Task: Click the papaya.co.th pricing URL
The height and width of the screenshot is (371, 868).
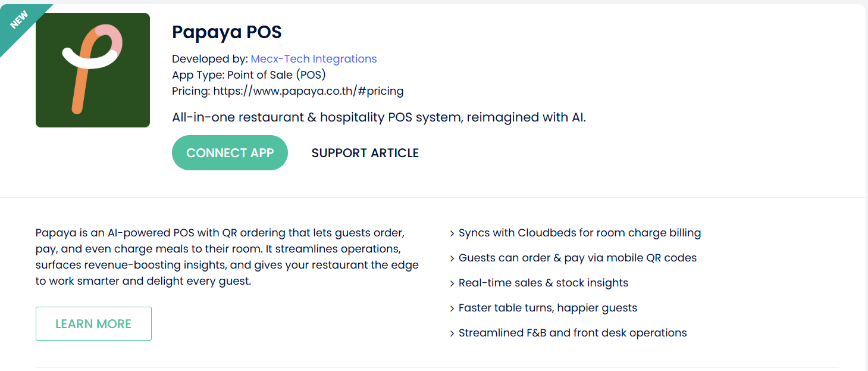Action: click(308, 91)
